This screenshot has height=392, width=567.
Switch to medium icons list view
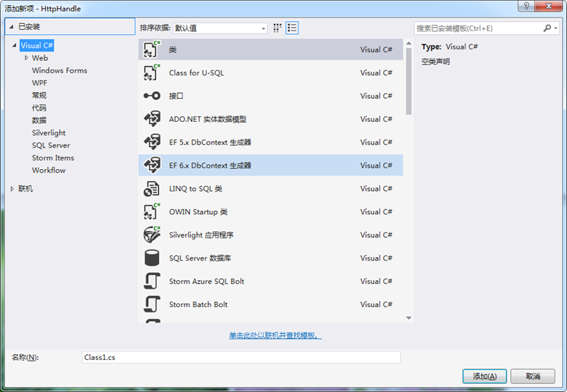(292, 28)
